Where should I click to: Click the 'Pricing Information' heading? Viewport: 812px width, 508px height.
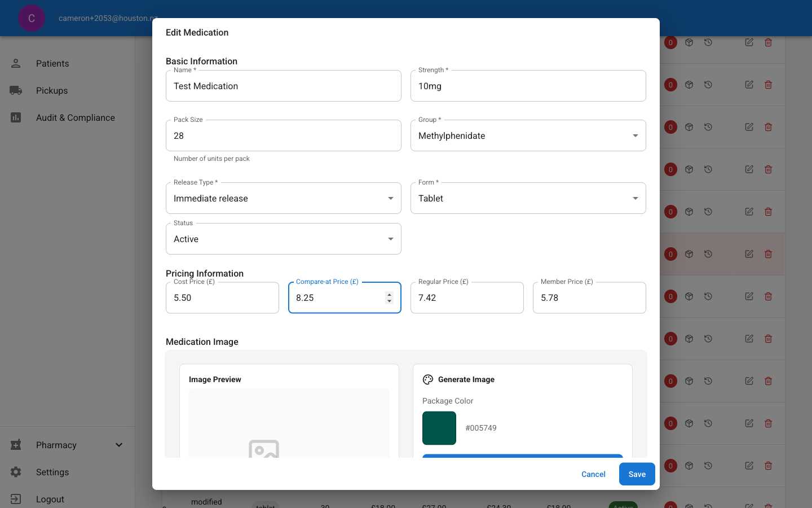(x=205, y=273)
